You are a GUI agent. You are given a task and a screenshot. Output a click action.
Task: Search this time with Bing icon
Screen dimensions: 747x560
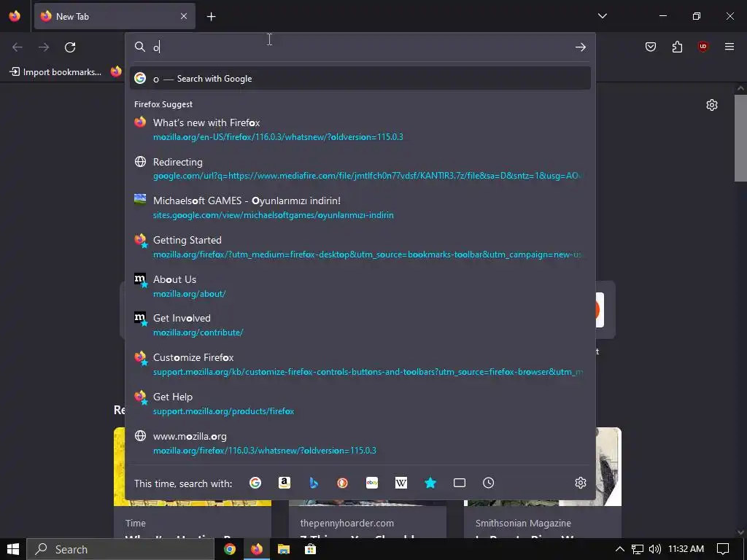314,483
